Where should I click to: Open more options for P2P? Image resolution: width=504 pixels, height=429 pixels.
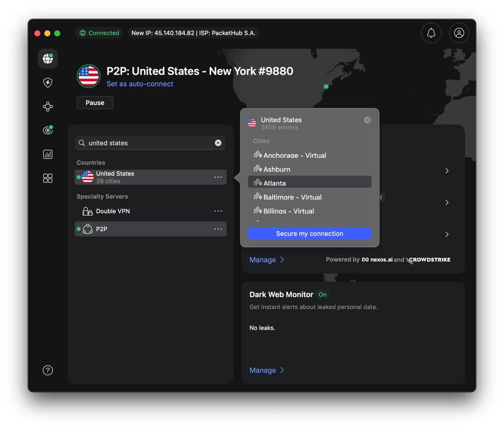coord(218,229)
